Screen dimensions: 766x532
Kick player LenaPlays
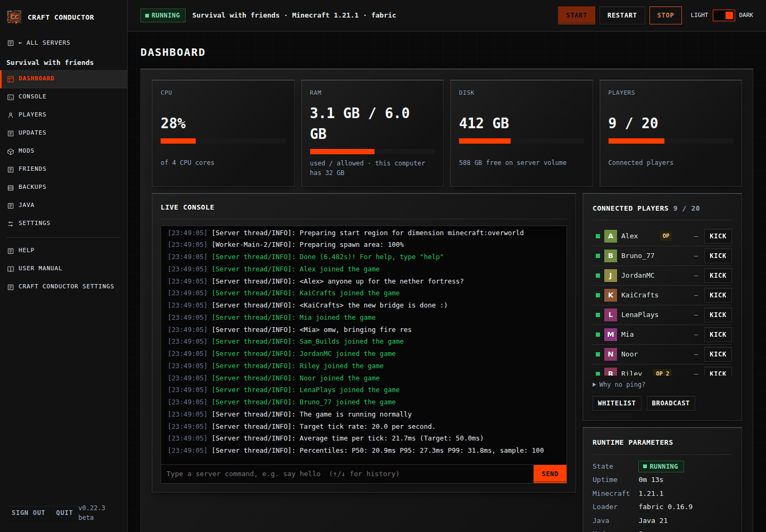[x=718, y=315]
